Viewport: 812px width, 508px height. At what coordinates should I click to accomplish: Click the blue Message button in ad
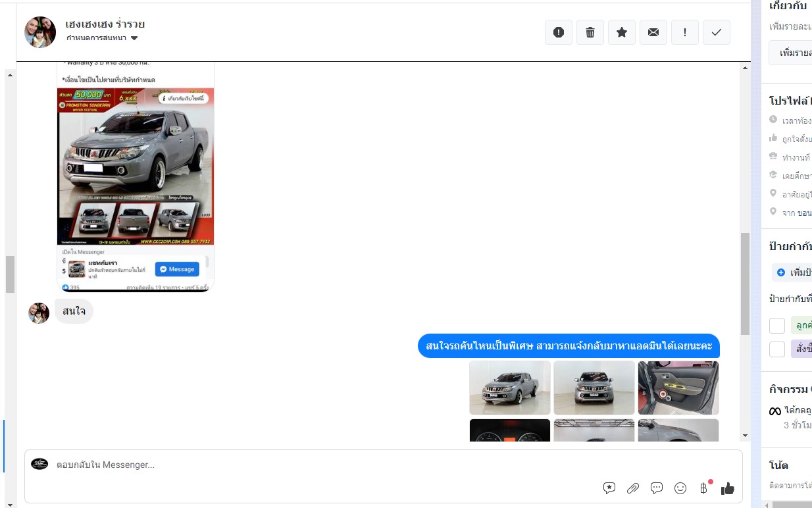[177, 269]
